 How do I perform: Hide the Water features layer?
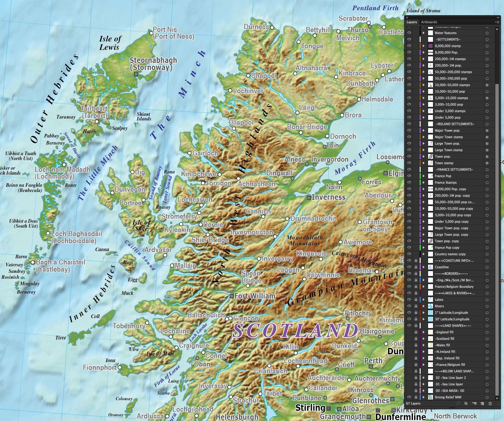pos(409,33)
